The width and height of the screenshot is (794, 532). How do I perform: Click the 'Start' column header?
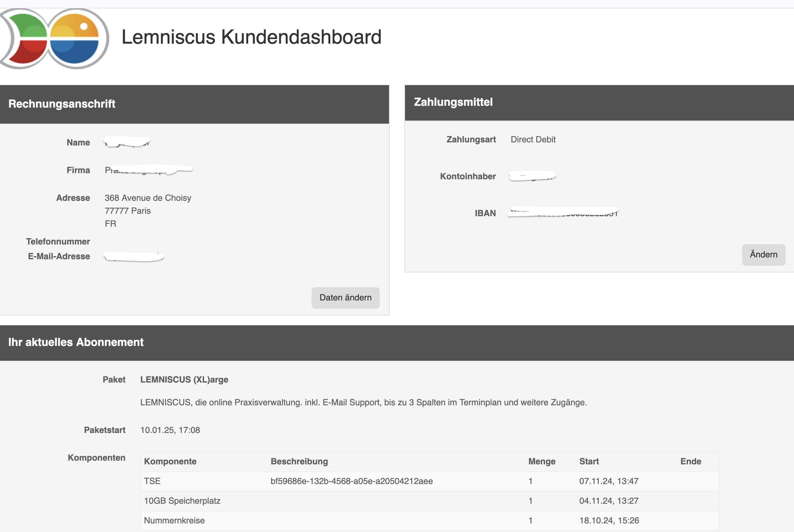(x=589, y=462)
